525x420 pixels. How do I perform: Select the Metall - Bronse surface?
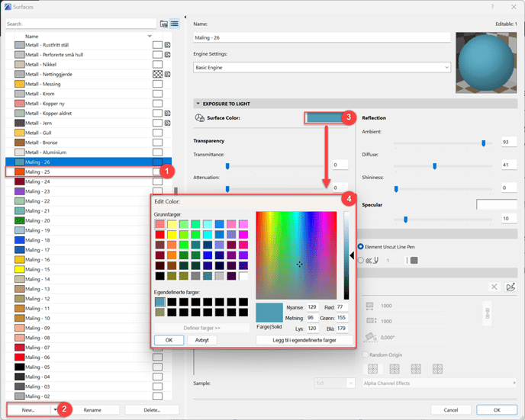89,143
